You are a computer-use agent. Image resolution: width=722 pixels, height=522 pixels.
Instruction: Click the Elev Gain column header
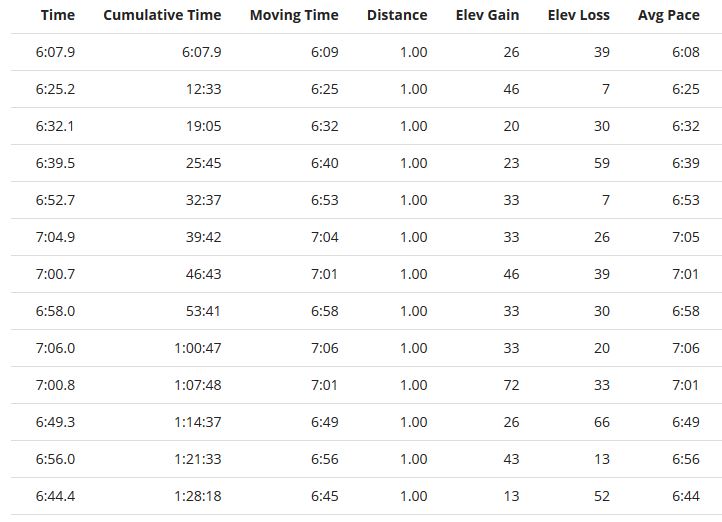tap(487, 15)
